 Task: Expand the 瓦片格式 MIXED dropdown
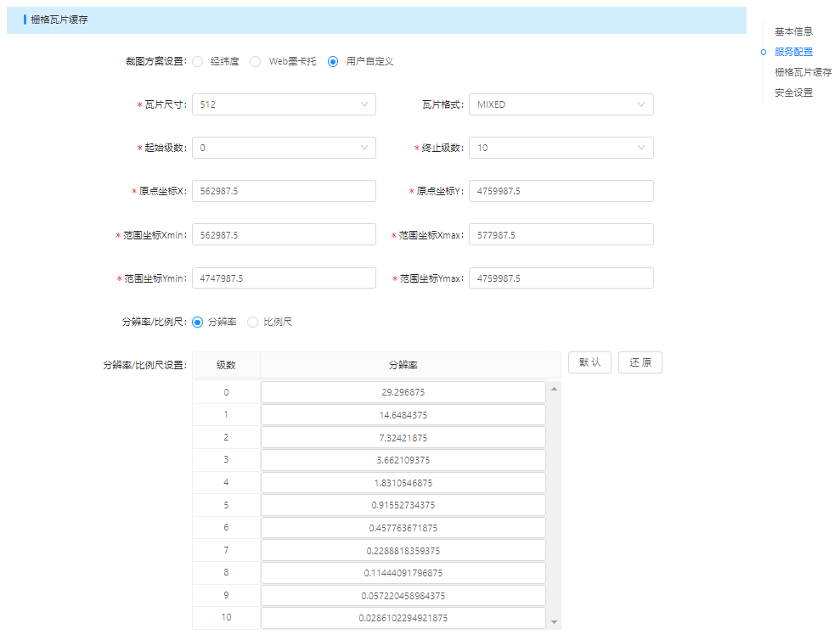[x=561, y=104]
